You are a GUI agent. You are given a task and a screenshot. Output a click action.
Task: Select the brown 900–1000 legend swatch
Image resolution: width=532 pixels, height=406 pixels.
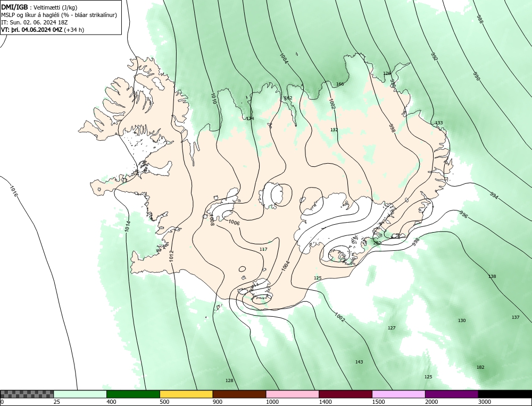point(239,394)
